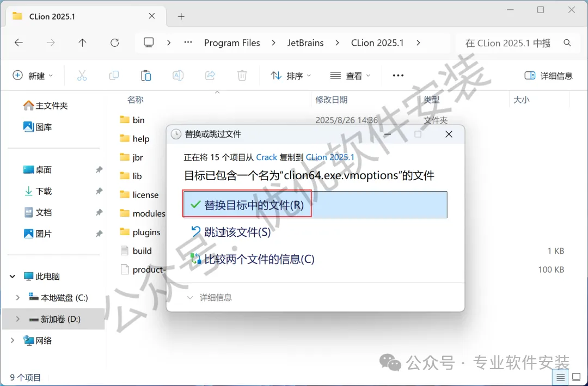Screen dimensions: 588x386
Task: Select Program Files in the address path
Action: 232,43
